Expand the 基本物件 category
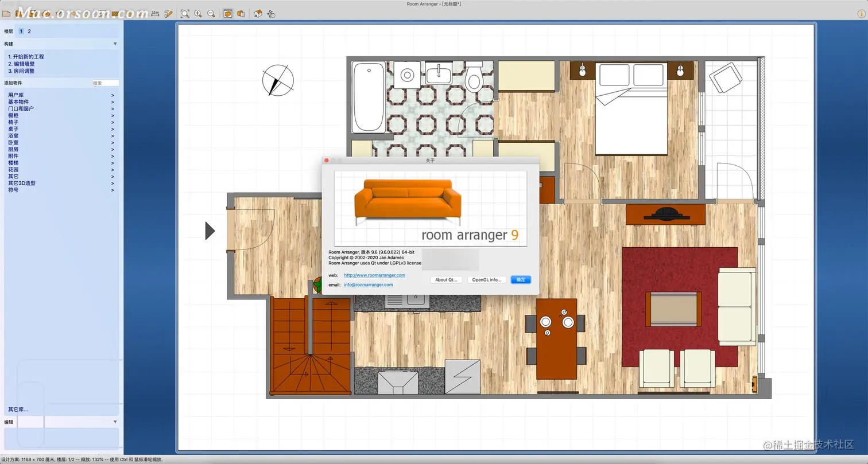Viewport: 868px width, 464px height. click(x=60, y=102)
